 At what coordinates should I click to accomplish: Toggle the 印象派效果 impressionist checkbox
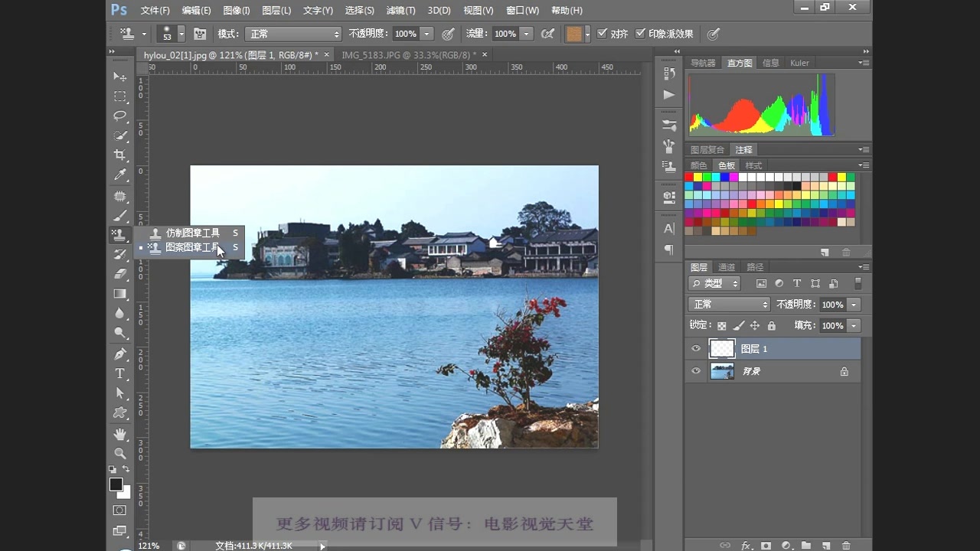[x=640, y=34]
